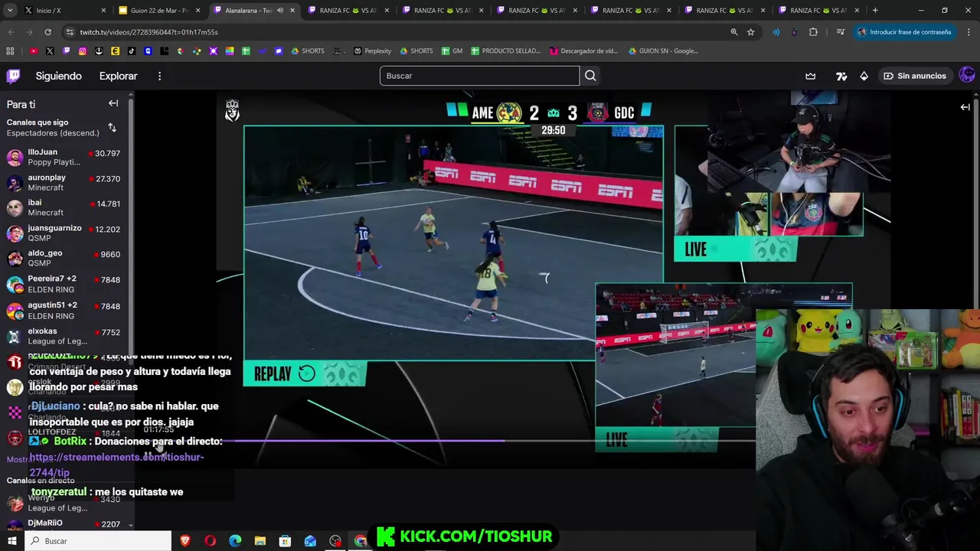
Task: Collapse the Para ti sidebar
Action: pos(113,103)
